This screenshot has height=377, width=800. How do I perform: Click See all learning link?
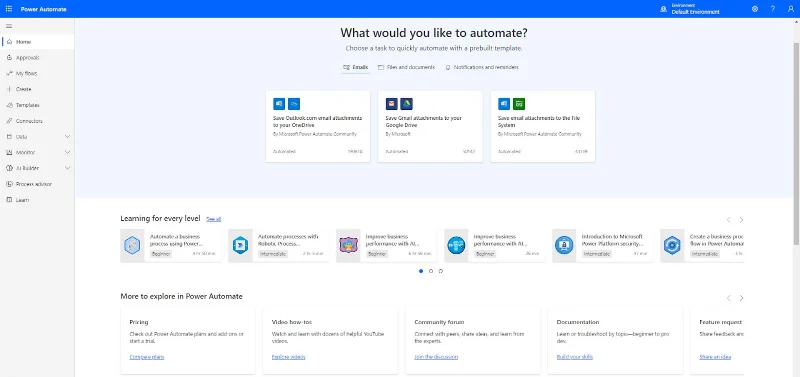(x=213, y=219)
